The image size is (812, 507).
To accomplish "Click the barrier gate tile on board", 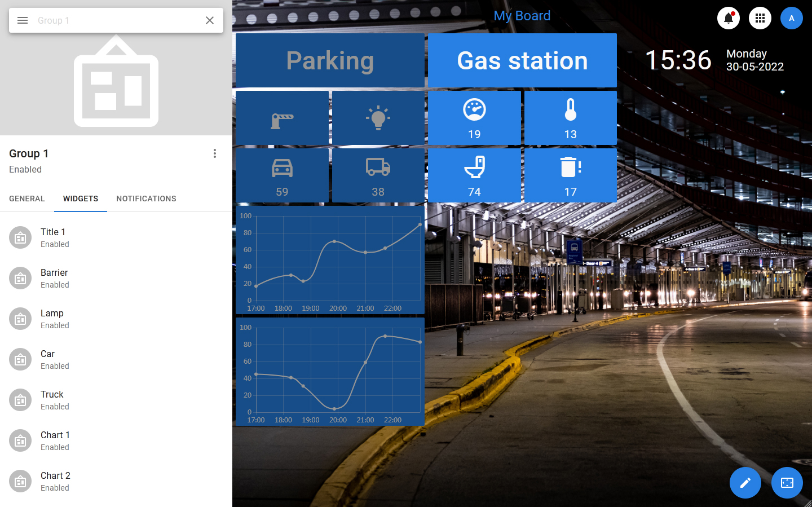I will tap(282, 118).
